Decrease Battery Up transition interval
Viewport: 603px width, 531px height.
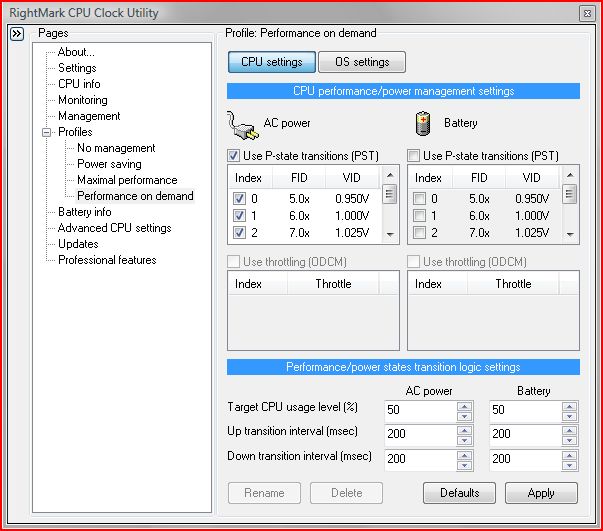click(569, 440)
